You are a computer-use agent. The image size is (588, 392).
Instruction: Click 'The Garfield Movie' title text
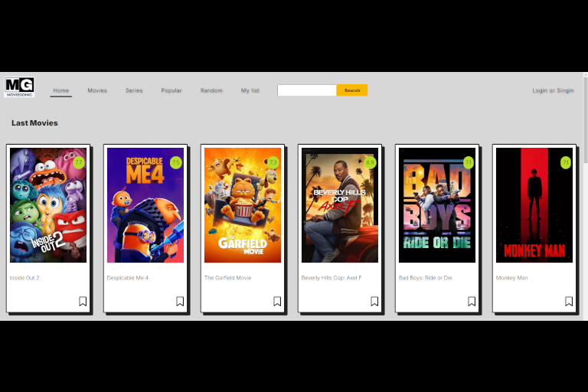[x=227, y=278]
